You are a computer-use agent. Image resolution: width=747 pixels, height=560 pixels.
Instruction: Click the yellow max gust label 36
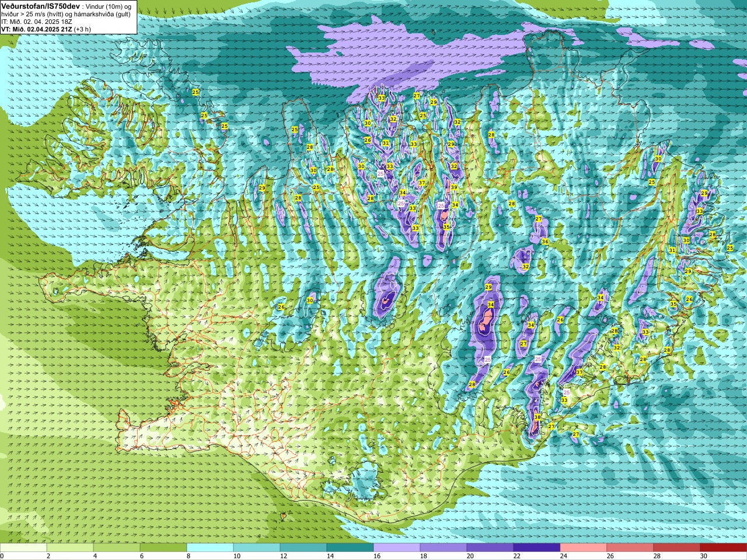[544, 242]
